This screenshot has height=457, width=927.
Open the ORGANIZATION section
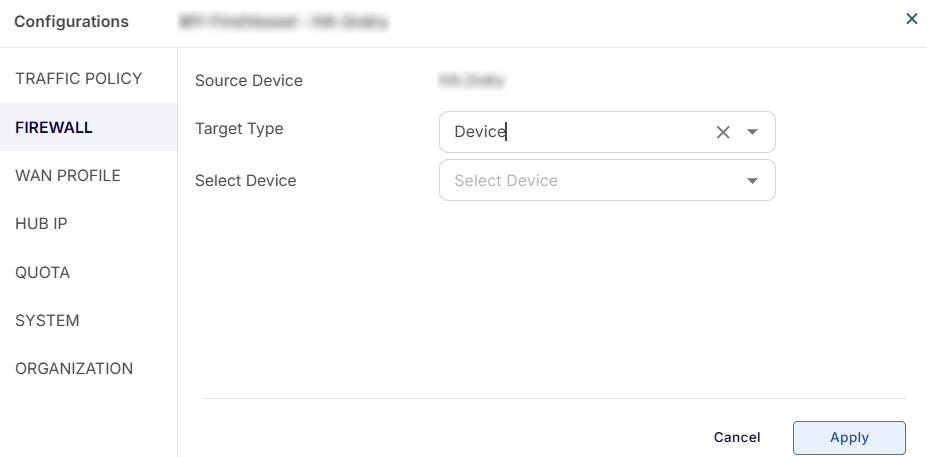coord(74,368)
